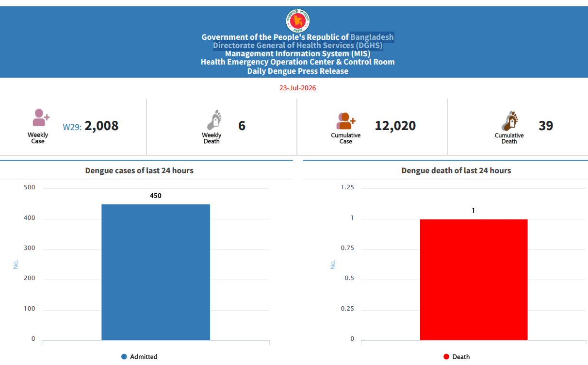Click the 500 y-axis tick on cases chart
This screenshot has height=365, width=588.
29,188
